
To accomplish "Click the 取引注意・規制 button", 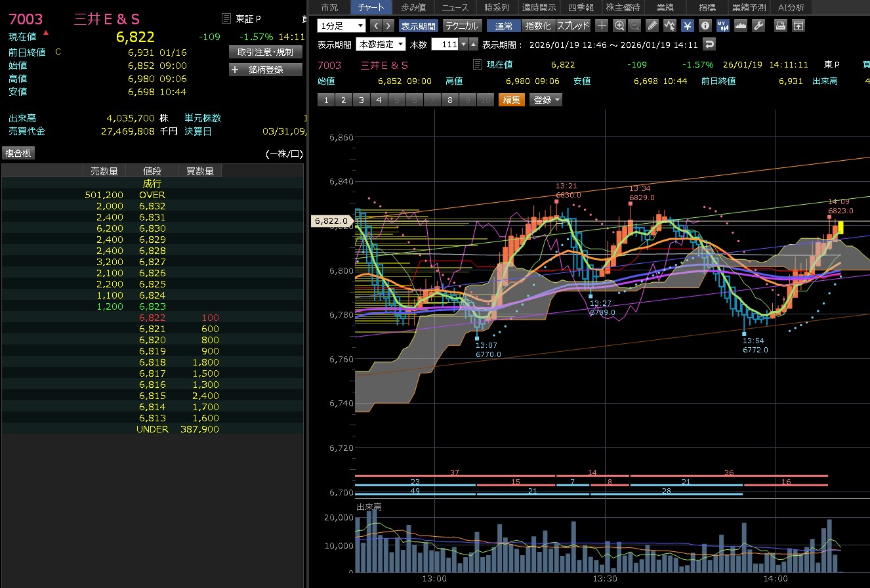I will click(265, 52).
